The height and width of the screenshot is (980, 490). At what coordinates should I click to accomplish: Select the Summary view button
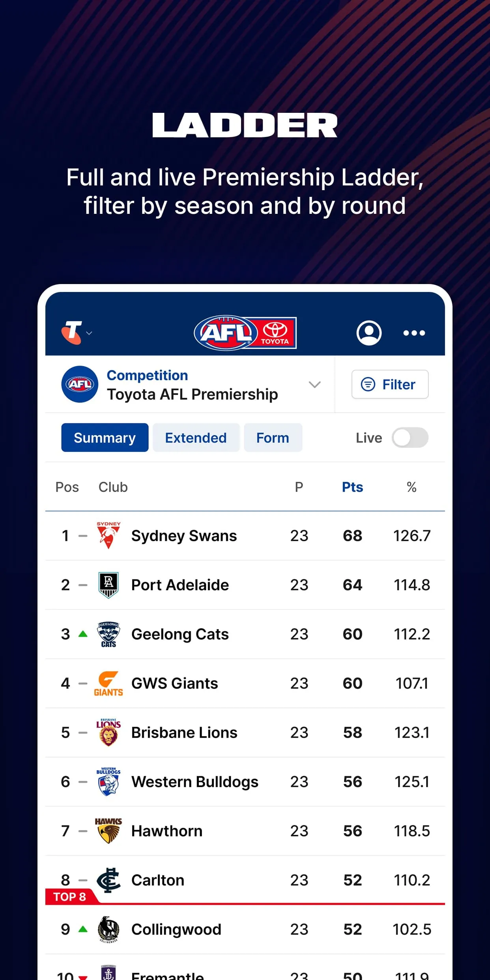(104, 438)
